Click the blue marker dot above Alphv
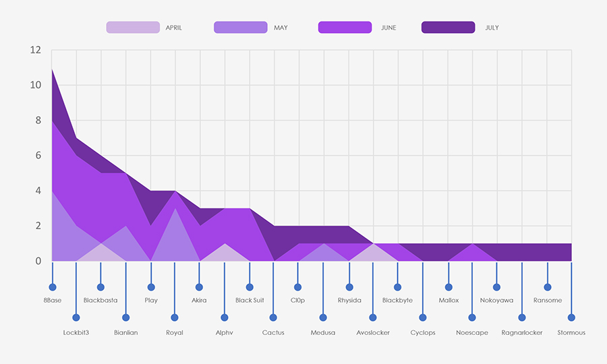The image size is (607, 364). (225, 317)
